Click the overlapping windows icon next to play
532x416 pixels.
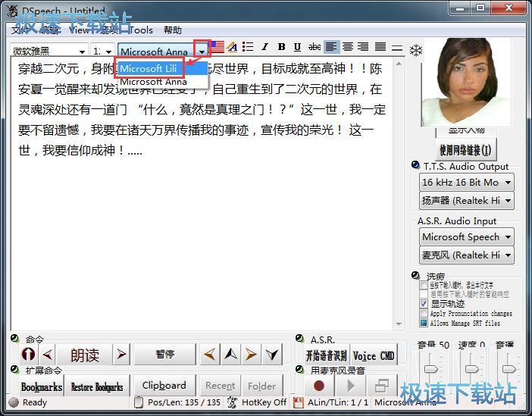pos(382,386)
